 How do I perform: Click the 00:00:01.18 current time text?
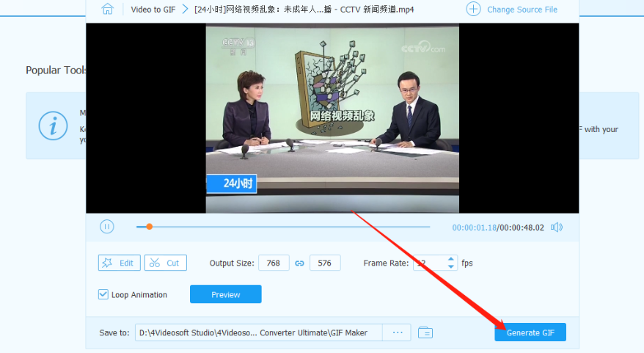pos(475,228)
